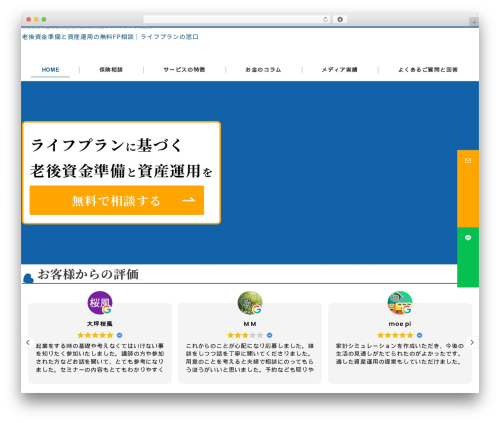Click the LINE chat icon on green side tab
This screenshot has height=423, width=500.
coord(468,238)
